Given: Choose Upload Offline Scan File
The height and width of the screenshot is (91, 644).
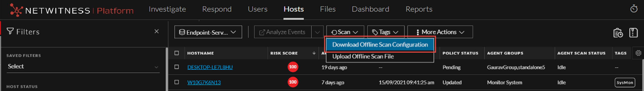Looking at the screenshot, I should coord(380,57).
